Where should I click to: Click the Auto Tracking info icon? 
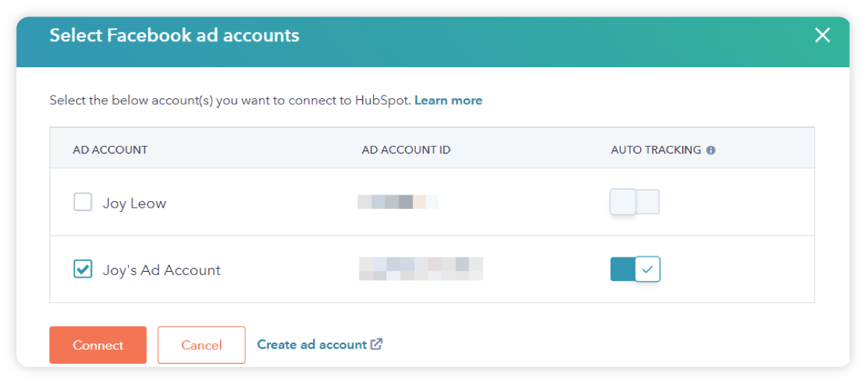pos(711,150)
